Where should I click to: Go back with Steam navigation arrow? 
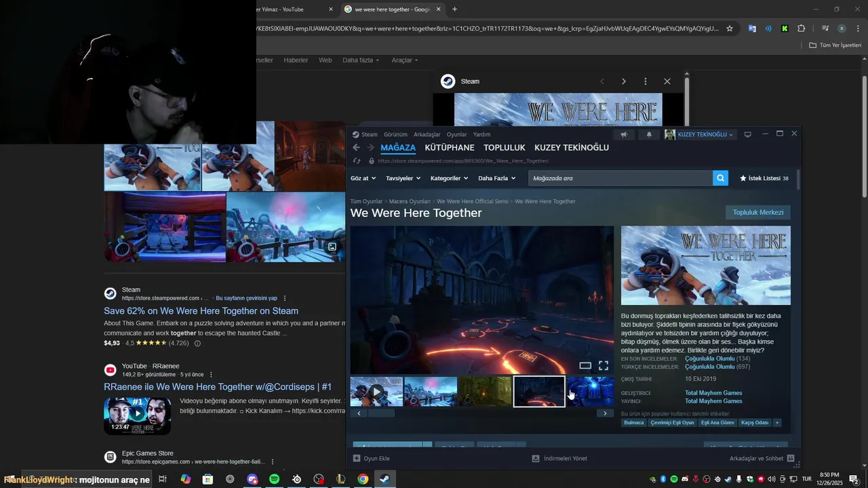coord(356,148)
